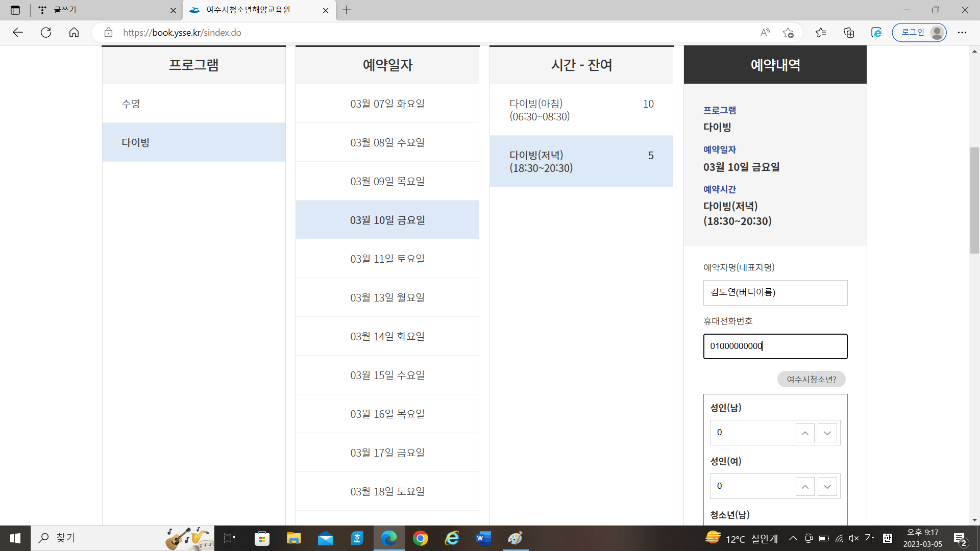The image size is (980, 551).
Task: Open Internet Explorer mode icon
Action: [x=876, y=33]
